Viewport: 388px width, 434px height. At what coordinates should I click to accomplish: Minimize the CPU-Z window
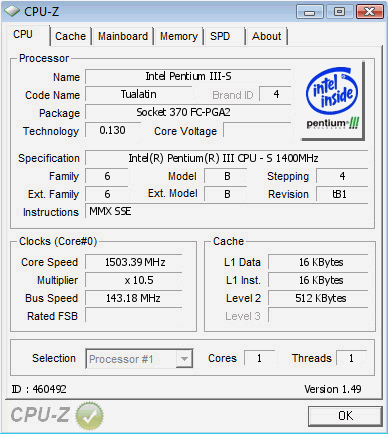click(x=310, y=12)
